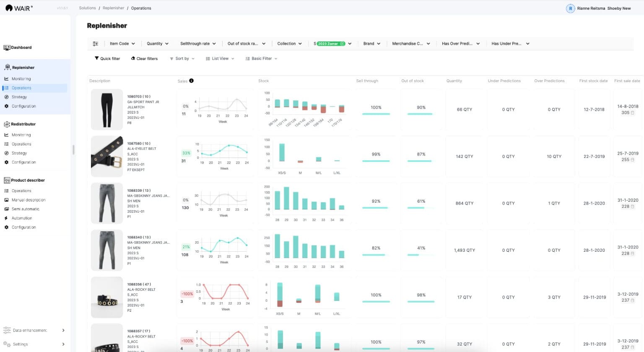644x352 pixels.
Task: Toggle the Quick filter option
Action: pyautogui.click(x=107, y=58)
